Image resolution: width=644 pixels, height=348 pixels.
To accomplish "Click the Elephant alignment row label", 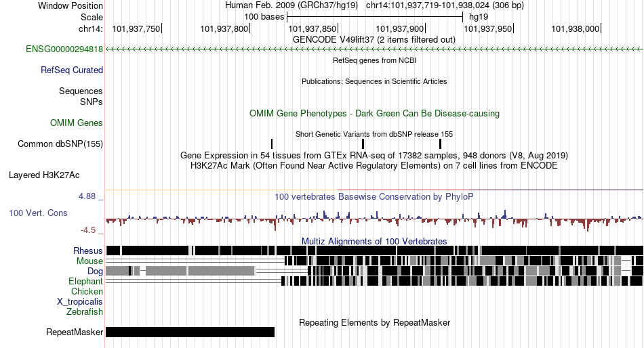I will coord(85,282).
